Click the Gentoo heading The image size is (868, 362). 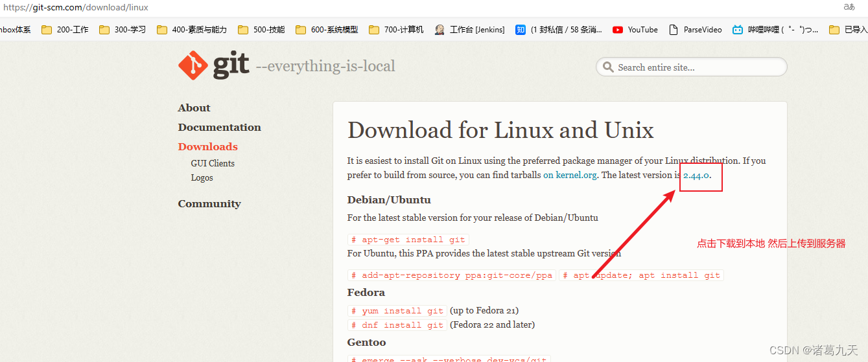366,343
